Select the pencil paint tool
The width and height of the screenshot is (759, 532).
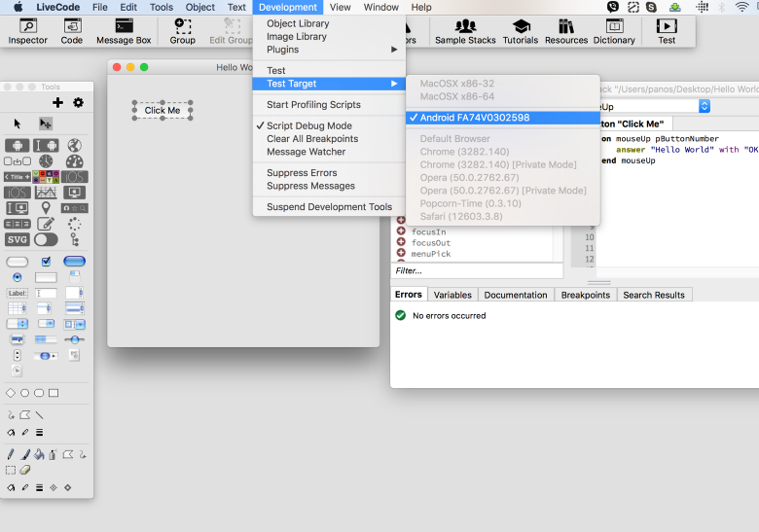click(x=11, y=454)
